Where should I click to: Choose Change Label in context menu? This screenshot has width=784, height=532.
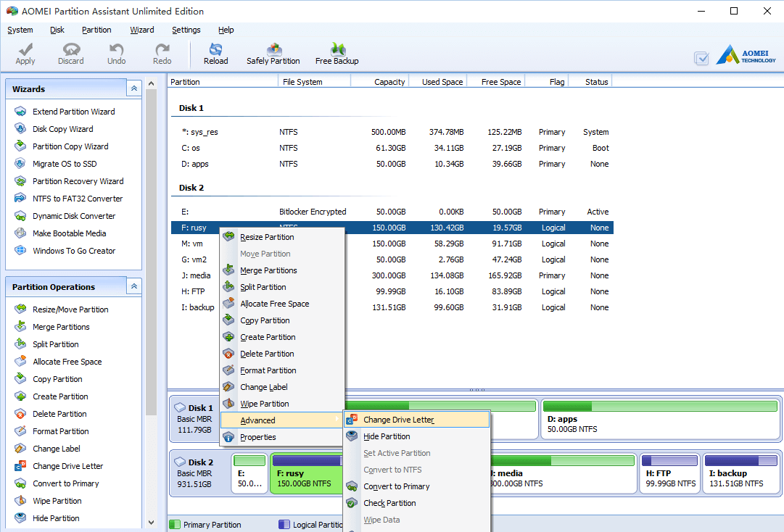(282, 387)
